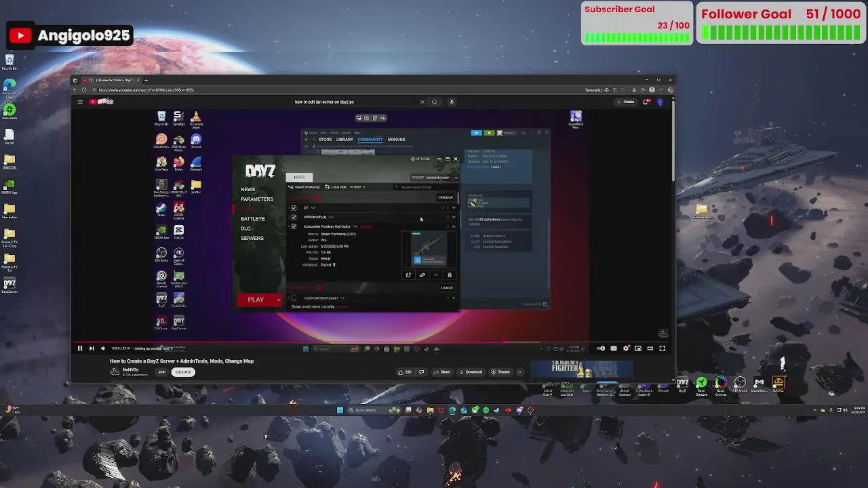This screenshot has width=868, height=488.
Task: Toggle subtitles in YouTube player
Action: pyautogui.click(x=614, y=348)
